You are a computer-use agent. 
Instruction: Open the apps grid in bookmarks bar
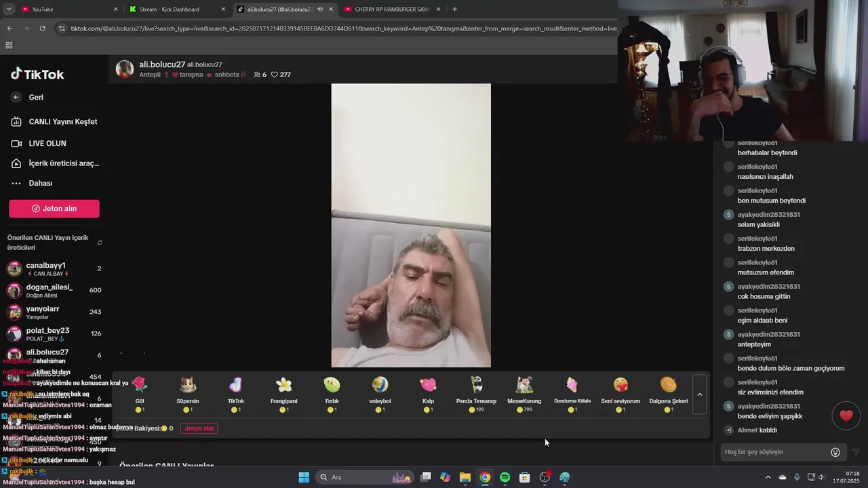pos(9,45)
